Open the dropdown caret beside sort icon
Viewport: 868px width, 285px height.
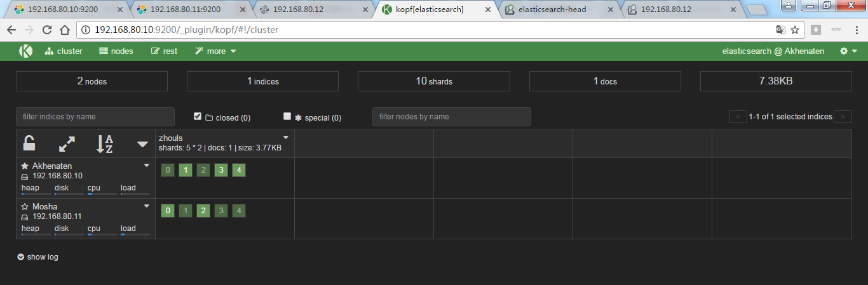click(x=142, y=145)
